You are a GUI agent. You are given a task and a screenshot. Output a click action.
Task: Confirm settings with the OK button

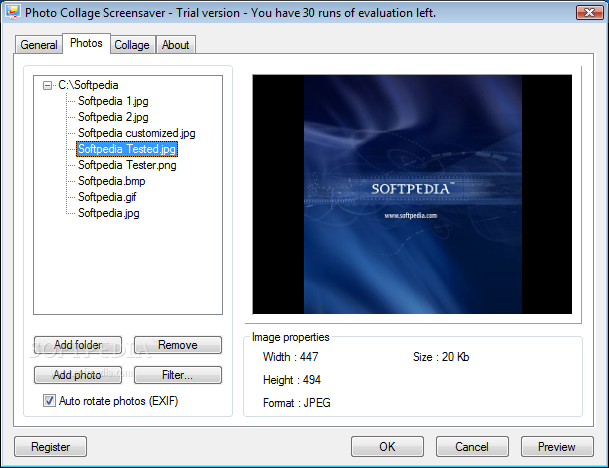pyautogui.click(x=387, y=447)
